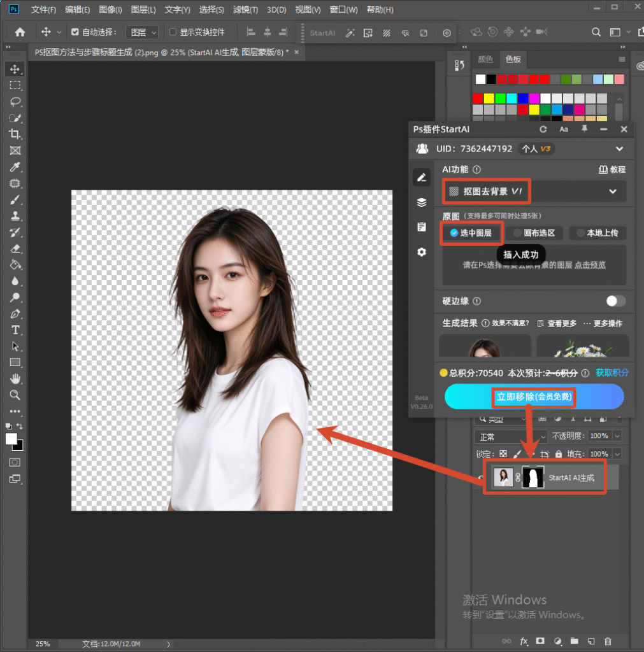Screen dimensions: 644x652
Task: Select the Pen tool
Action: (x=15, y=314)
